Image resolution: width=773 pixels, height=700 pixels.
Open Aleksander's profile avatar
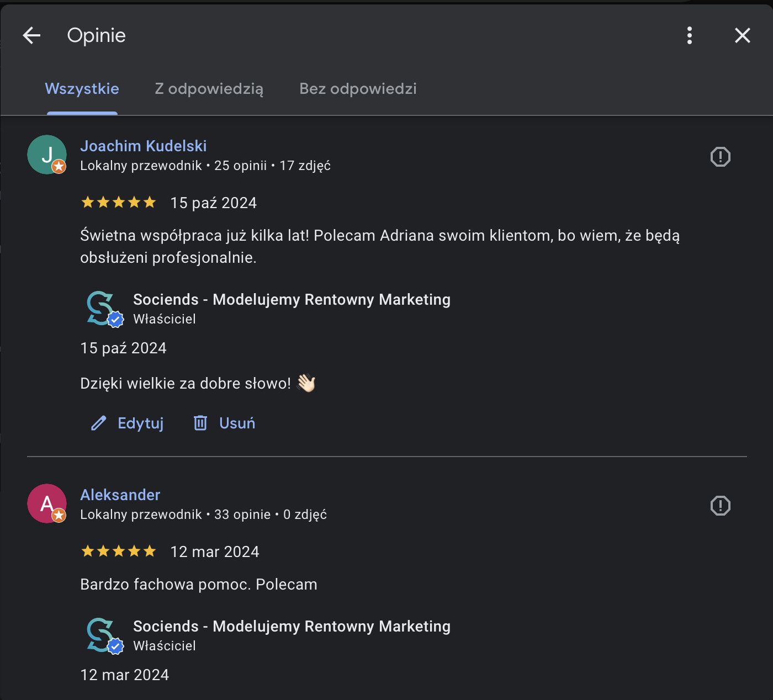point(47,503)
